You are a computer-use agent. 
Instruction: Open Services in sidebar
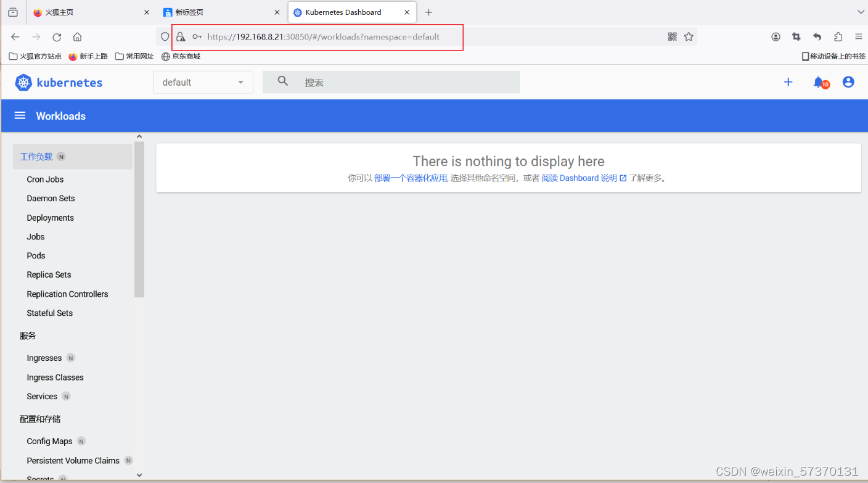tap(42, 397)
